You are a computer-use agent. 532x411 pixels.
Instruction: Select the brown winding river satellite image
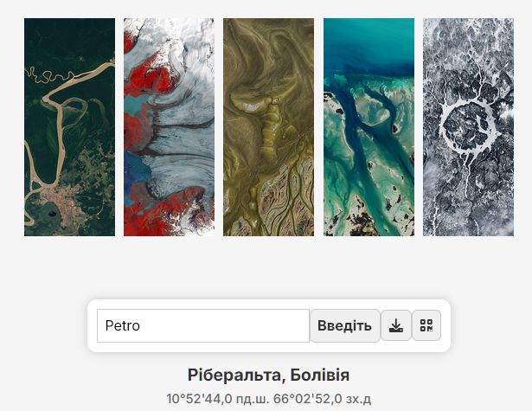(x=69, y=127)
